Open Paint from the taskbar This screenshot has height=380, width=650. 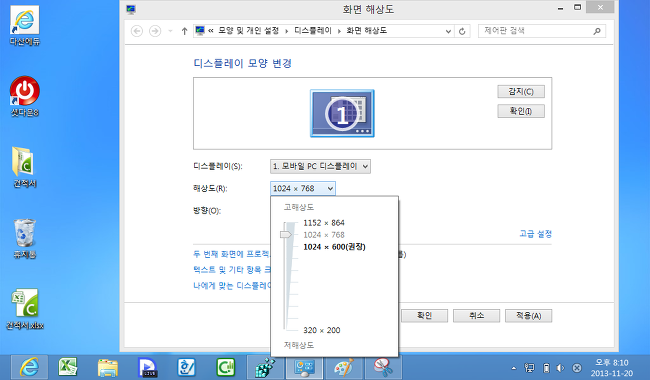tap(344, 367)
